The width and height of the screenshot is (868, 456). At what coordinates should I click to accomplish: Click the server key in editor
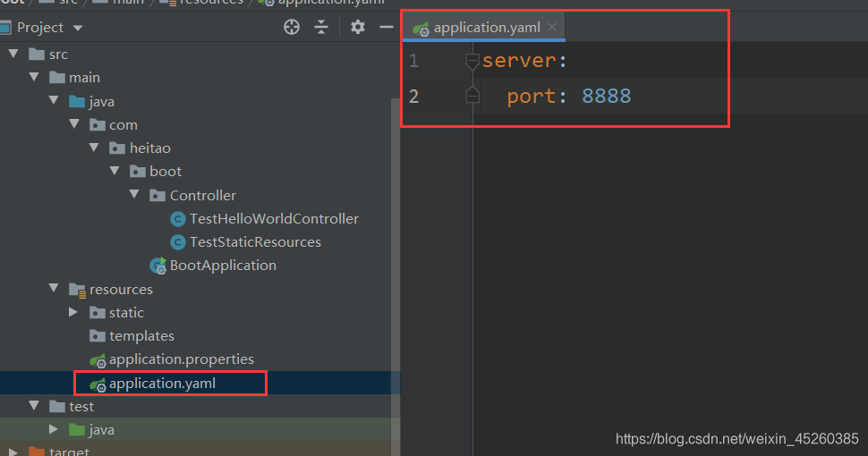coord(519,60)
